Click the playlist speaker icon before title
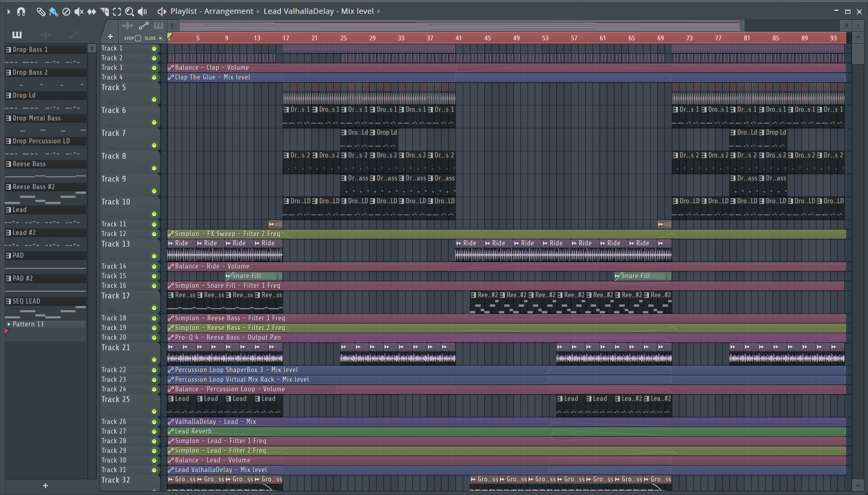Image resolution: width=868 pixels, height=495 pixels. click(162, 11)
